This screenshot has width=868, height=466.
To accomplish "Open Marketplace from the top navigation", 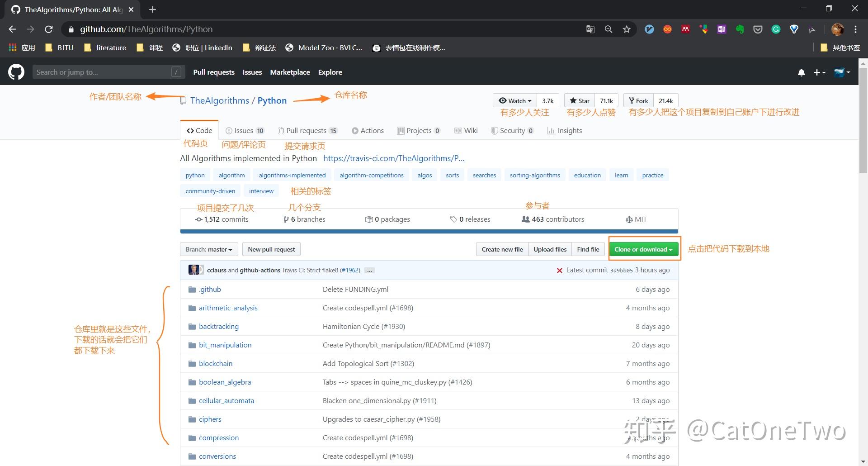I will pos(290,72).
